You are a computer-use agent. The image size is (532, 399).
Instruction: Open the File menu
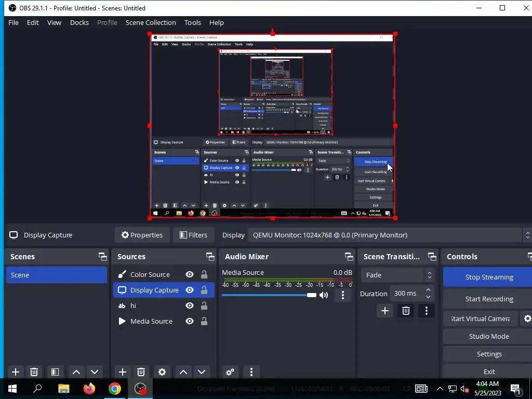(x=14, y=22)
